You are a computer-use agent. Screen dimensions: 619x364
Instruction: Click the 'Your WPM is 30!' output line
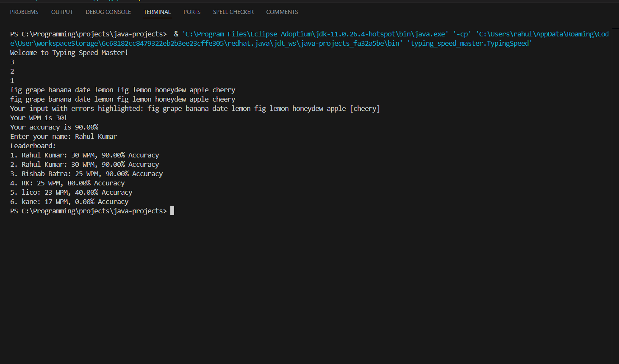tap(39, 118)
